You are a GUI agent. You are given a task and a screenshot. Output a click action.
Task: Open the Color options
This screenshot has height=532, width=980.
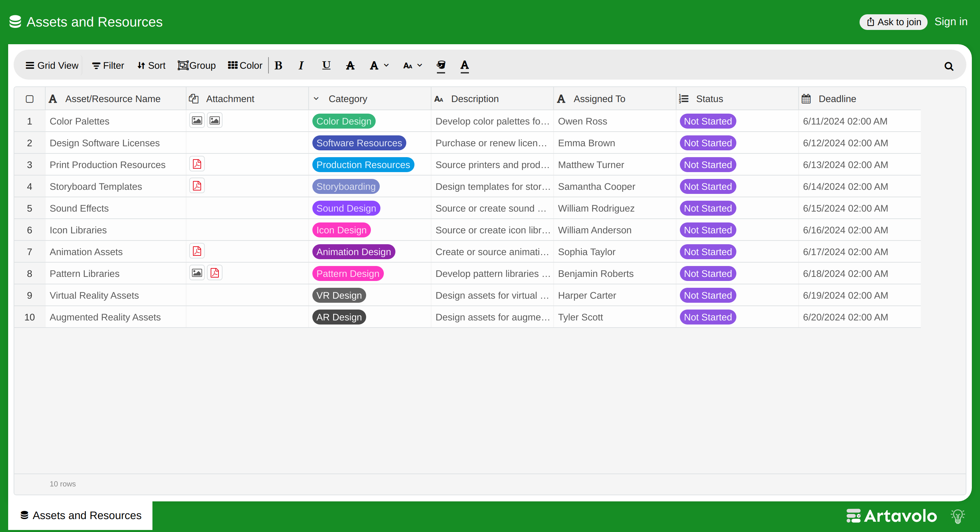click(245, 65)
